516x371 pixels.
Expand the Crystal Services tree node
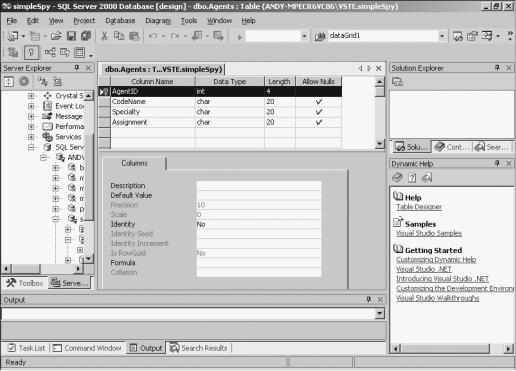point(31,96)
